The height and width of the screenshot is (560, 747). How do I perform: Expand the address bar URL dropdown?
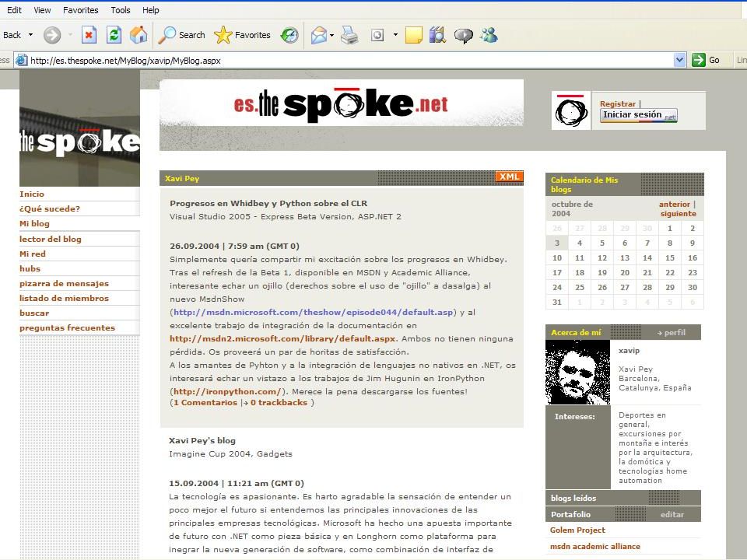click(680, 60)
